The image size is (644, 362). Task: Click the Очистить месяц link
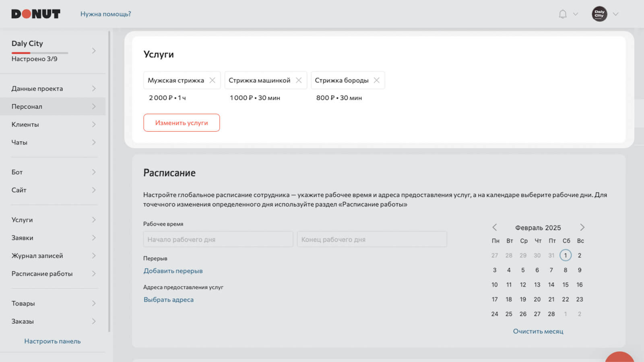coord(538,331)
